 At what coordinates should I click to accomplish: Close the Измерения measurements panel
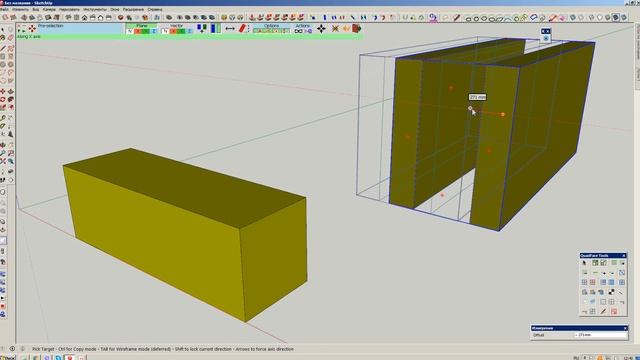pos(625,328)
